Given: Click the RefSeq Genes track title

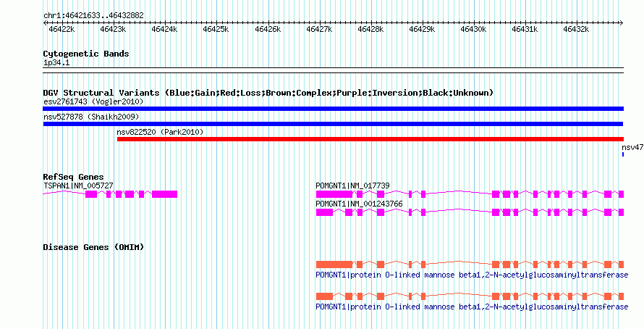Looking at the screenshot, I should [x=74, y=178].
